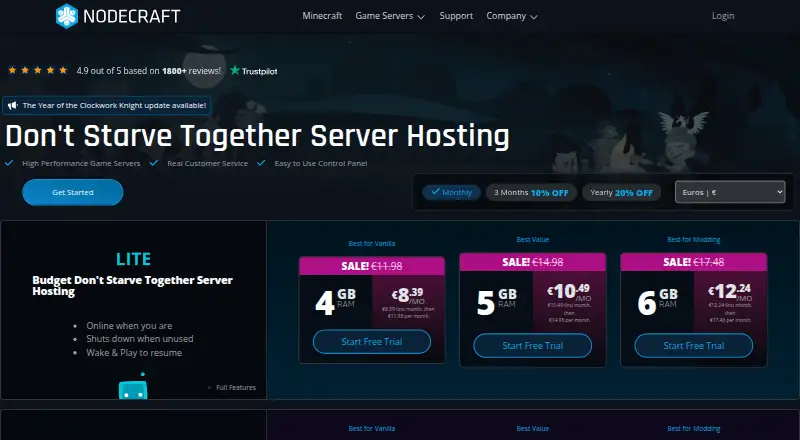This screenshot has width=800, height=440.
Task: Click the NODECRAFT wordmark
Action: (x=132, y=16)
